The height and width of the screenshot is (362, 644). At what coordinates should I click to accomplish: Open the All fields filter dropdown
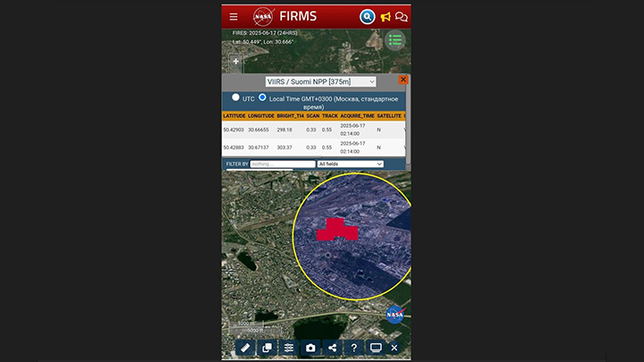point(351,164)
